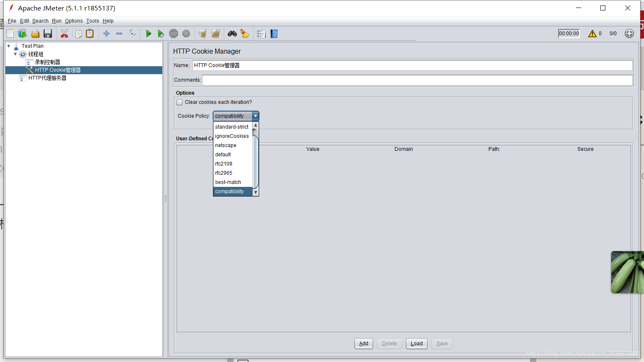Click the JMeter feather title icon
The height and width of the screenshot is (362, 644).
(x=11, y=8)
